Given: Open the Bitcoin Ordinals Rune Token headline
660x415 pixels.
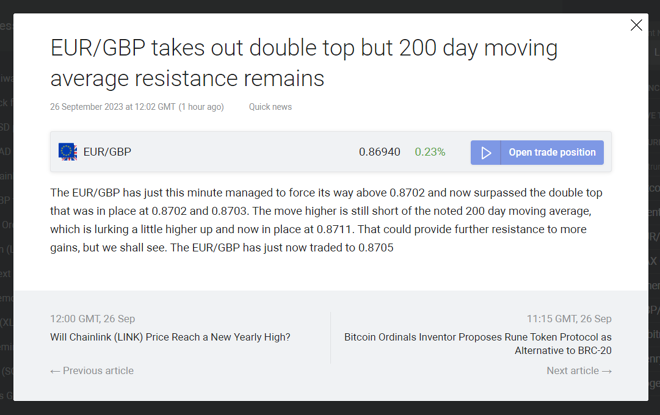Looking at the screenshot, I should (478, 343).
